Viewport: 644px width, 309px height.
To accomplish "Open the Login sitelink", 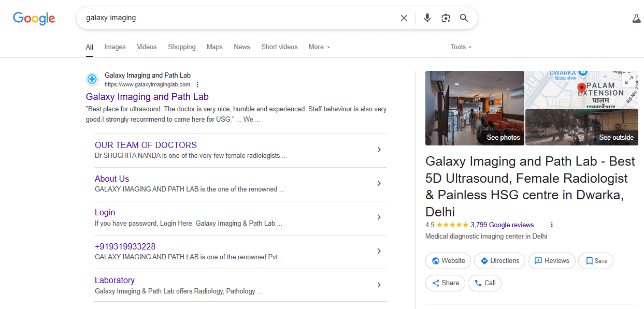I will point(105,212).
